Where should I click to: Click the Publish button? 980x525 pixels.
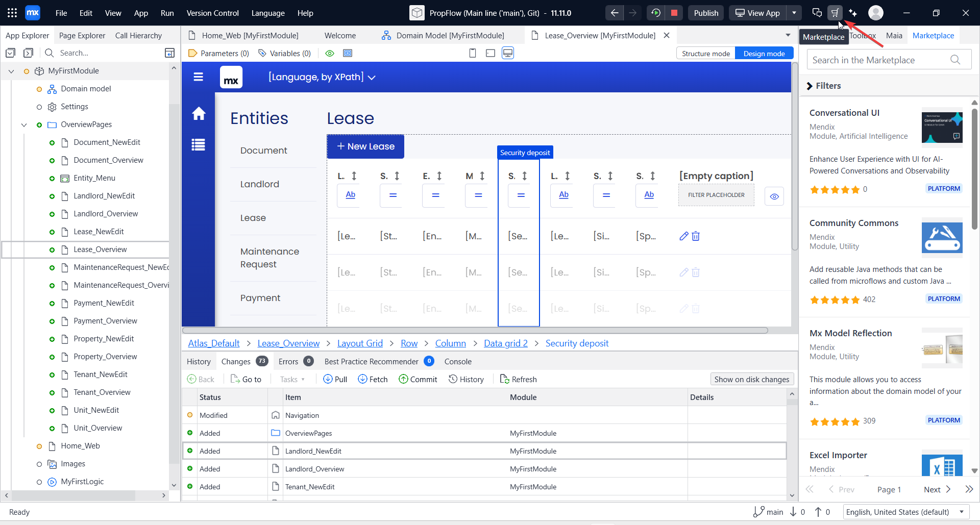coord(706,13)
